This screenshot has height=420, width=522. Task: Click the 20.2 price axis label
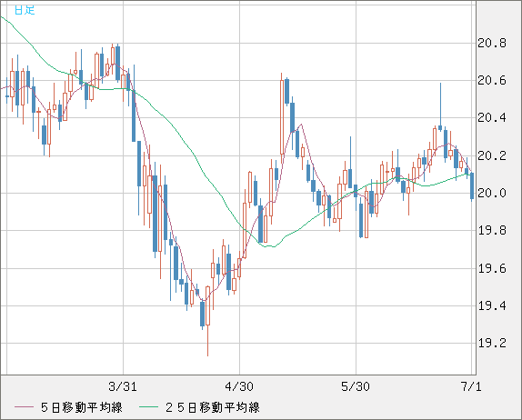coord(492,155)
